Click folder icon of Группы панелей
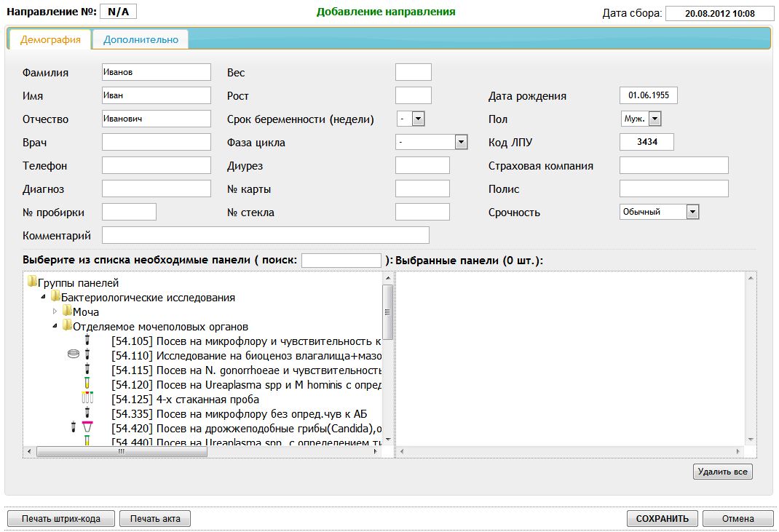779x532 pixels. coord(32,282)
